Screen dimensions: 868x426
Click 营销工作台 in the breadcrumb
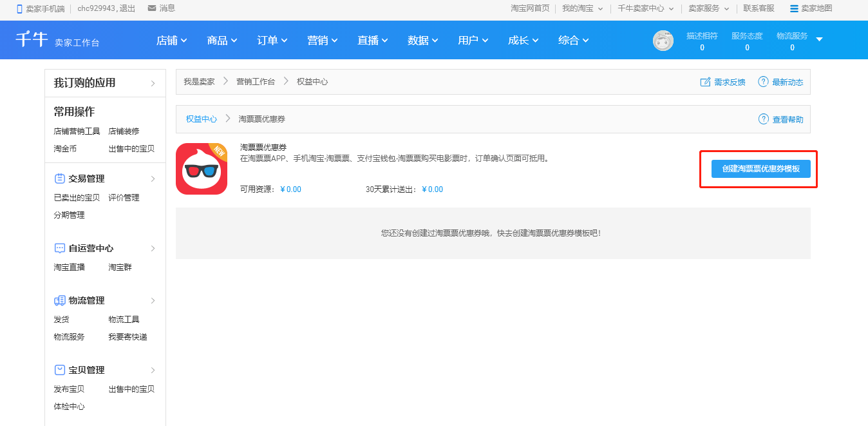(256, 82)
